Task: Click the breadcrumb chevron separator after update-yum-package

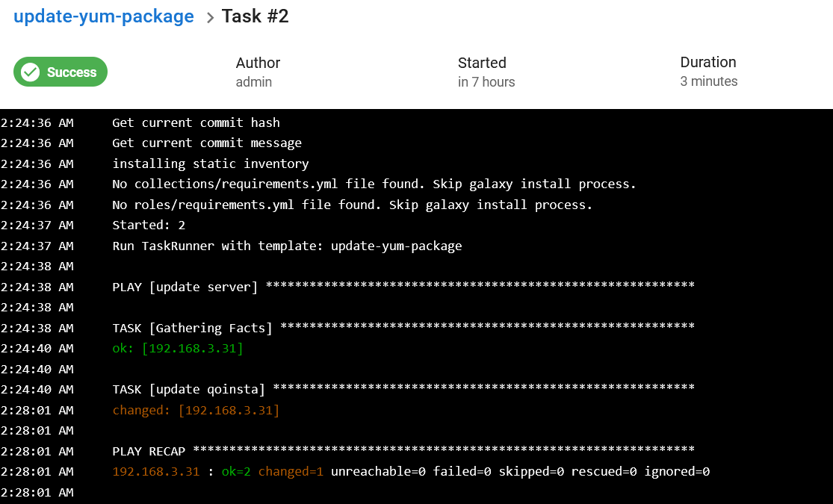Action: point(211,16)
